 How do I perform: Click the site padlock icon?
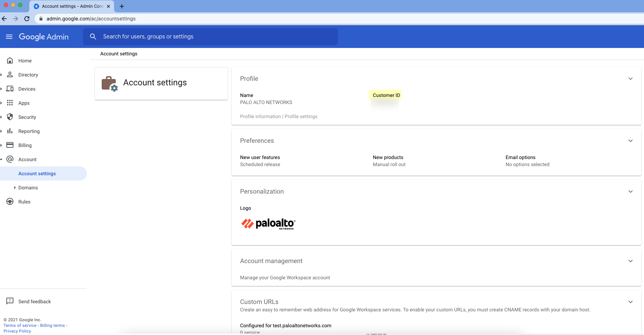41,19
